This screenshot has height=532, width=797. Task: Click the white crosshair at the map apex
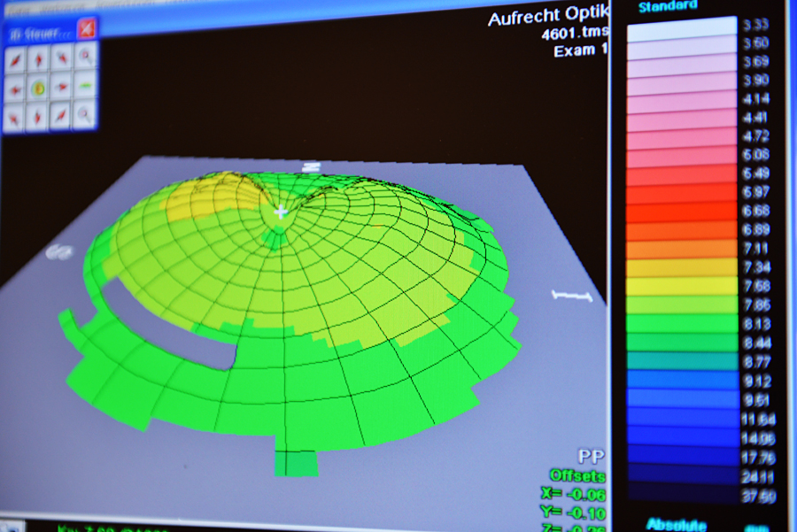[x=281, y=212]
